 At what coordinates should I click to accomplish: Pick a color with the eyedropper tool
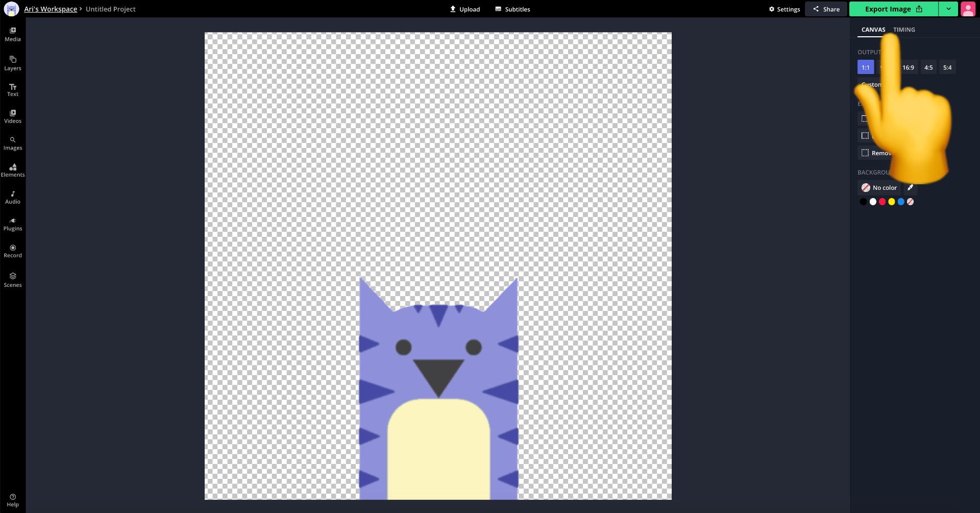click(x=910, y=188)
